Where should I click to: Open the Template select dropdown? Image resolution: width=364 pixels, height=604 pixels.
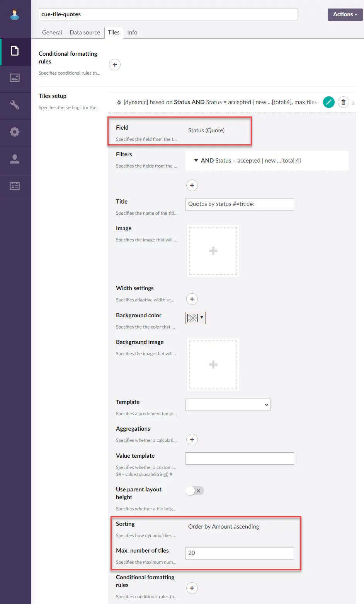228,405
